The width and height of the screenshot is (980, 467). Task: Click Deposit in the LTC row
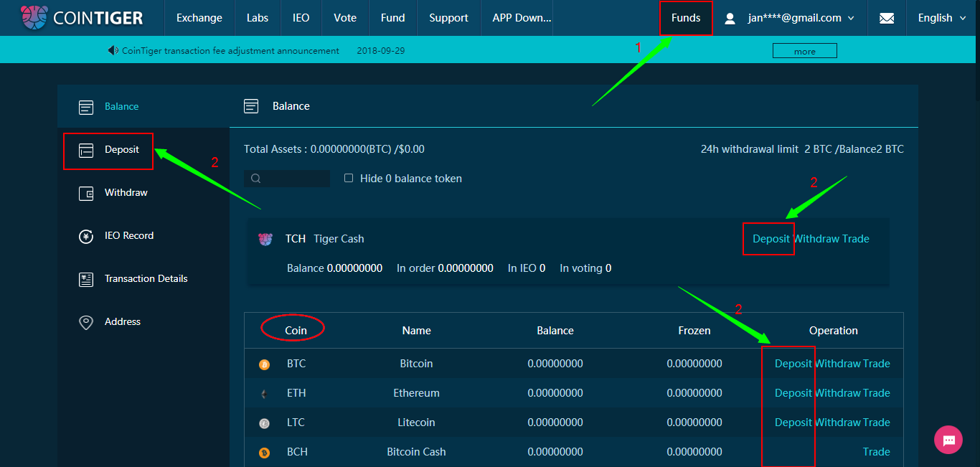[793, 423]
